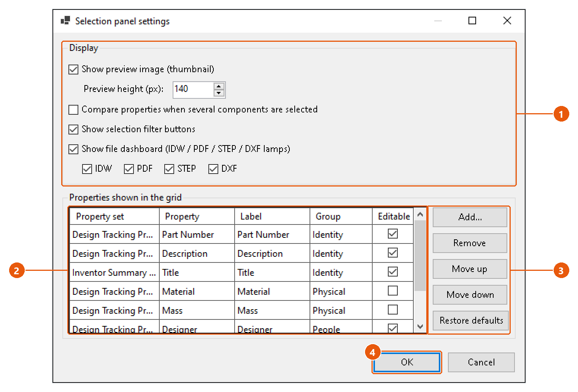This screenshot has width=578, height=392.
Task: Toggle Show file dashboard checkbox
Action: pyautogui.click(x=73, y=149)
